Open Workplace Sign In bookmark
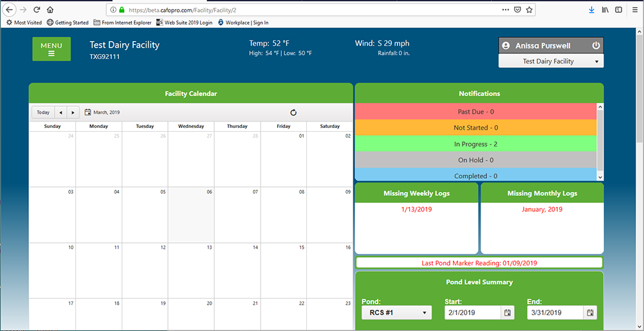Viewport: 644px width, 331px height. tap(243, 22)
